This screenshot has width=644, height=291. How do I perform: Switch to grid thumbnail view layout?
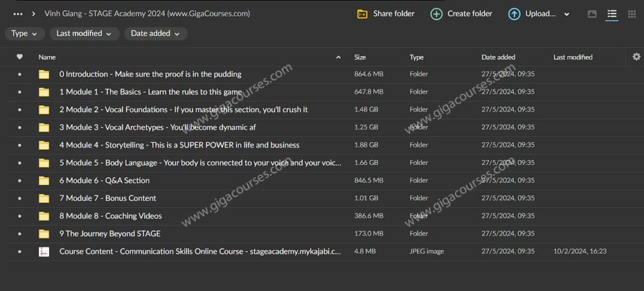(x=631, y=14)
